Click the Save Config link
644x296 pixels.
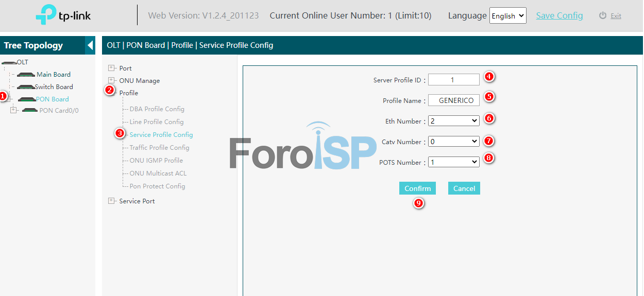click(559, 15)
